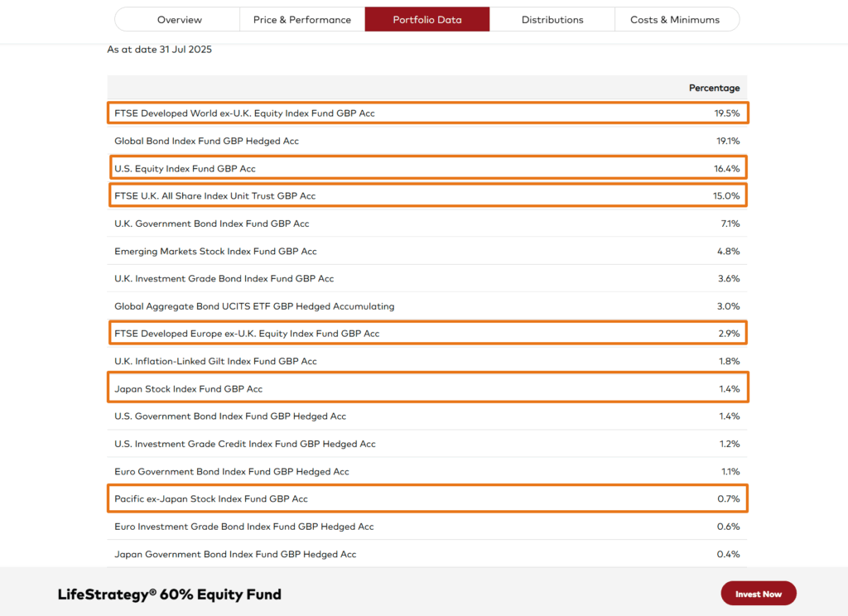Switch to Price & Performance tab

(302, 20)
